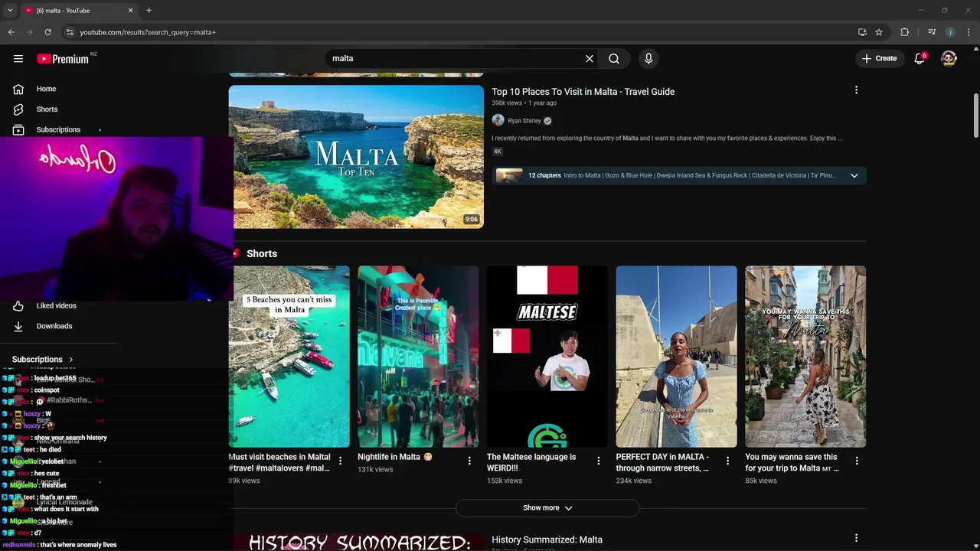Bookmark this page with the star
The width and height of the screenshot is (980, 551).
pos(879,32)
